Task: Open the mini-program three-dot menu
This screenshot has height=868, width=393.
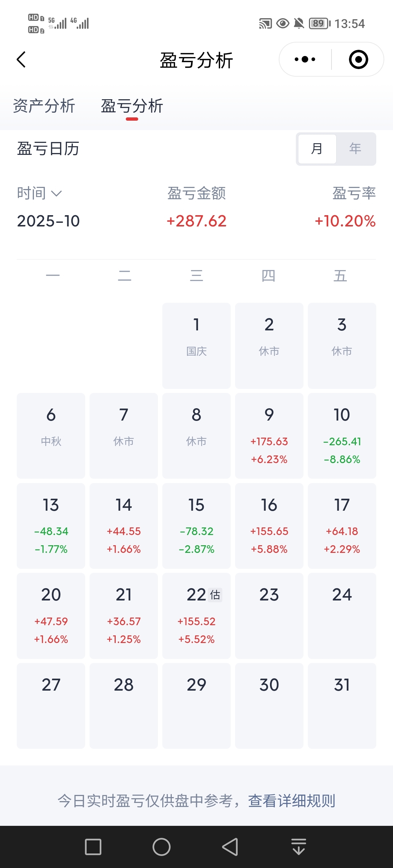Action: [x=305, y=60]
